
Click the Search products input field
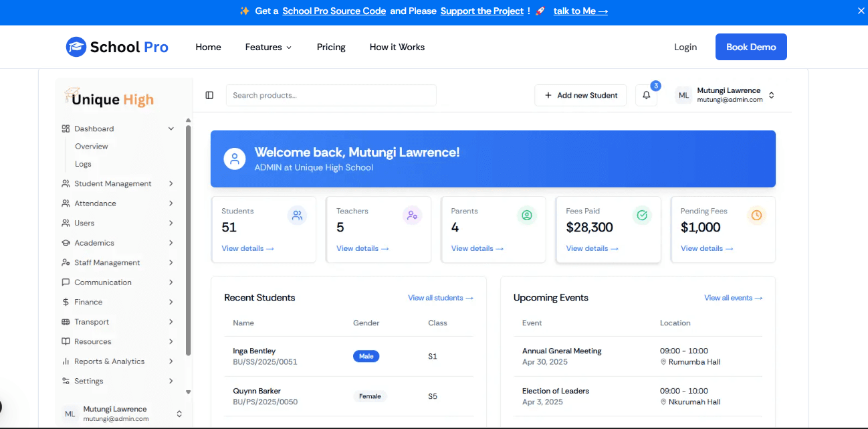point(331,95)
